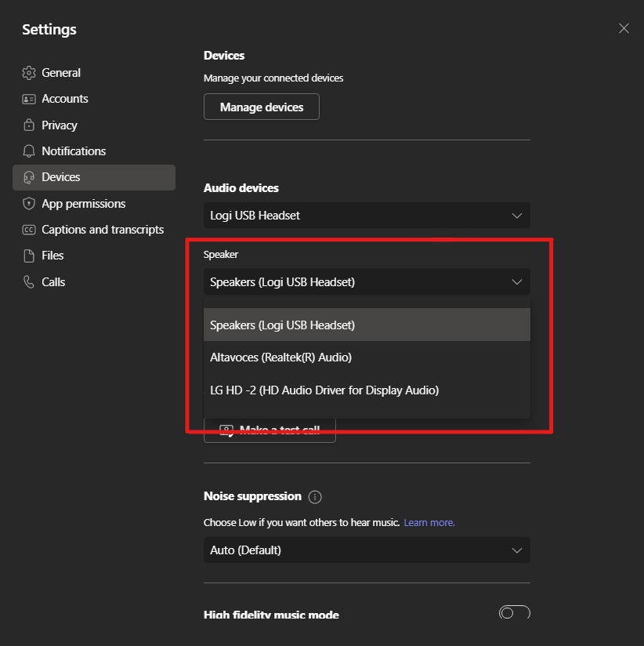644x646 pixels.
Task: Click the Notifications bell icon
Action: pos(29,151)
